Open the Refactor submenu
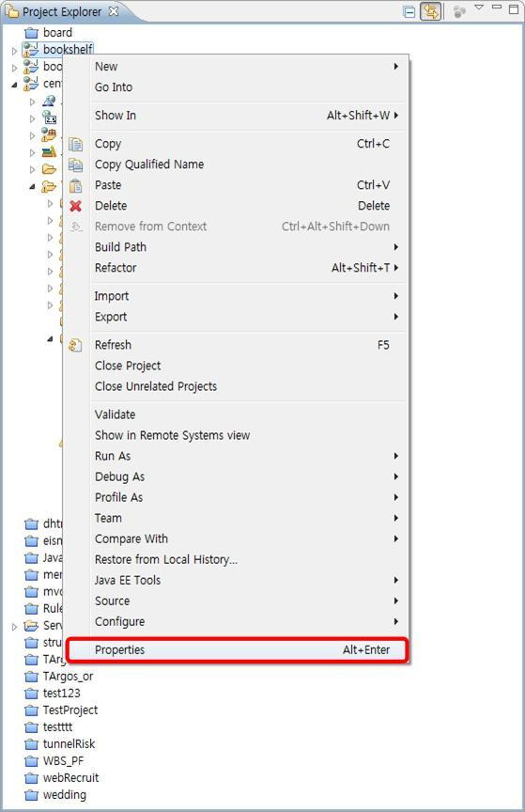This screenshot has width=525, height=812. tap(236, 268)
